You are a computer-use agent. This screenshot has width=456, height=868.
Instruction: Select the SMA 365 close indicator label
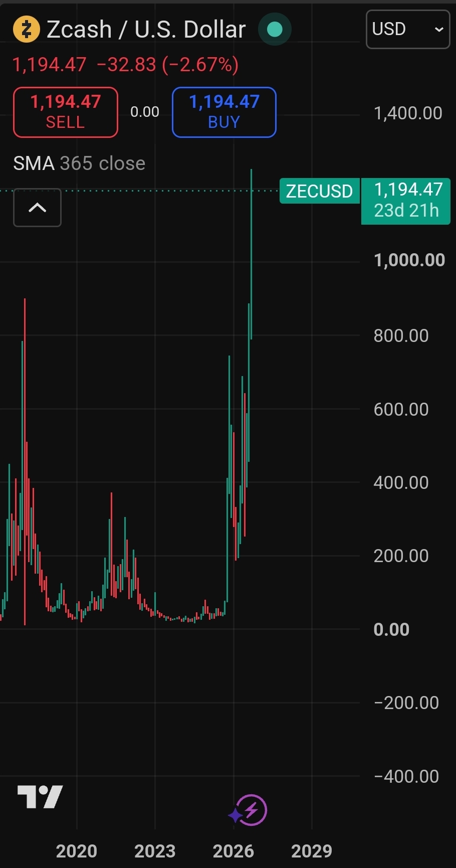pos(79,163)
